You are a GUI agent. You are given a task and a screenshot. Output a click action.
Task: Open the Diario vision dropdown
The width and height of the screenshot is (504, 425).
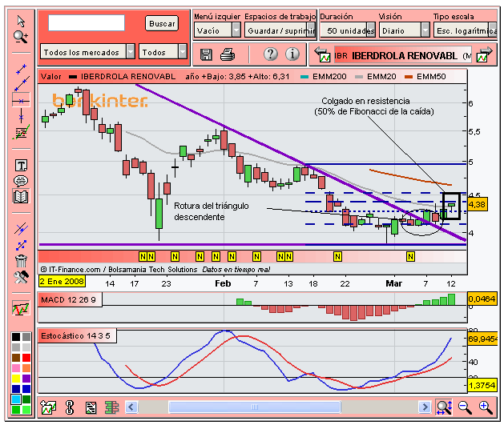405,30
